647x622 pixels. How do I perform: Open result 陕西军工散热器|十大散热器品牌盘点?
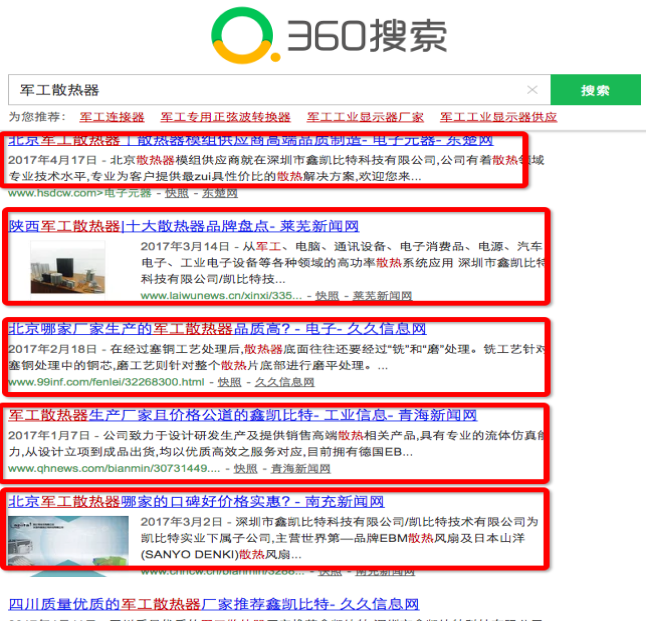(184, 226)
